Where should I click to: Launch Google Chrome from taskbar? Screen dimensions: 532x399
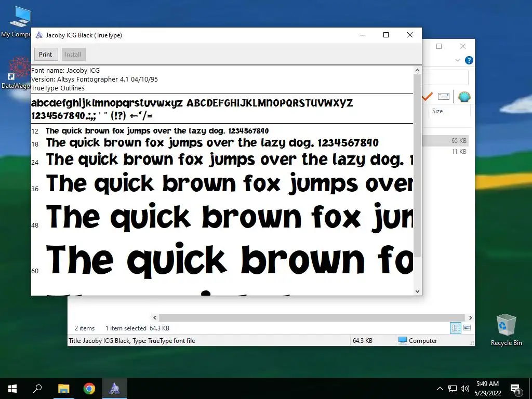tap(89, 389)
